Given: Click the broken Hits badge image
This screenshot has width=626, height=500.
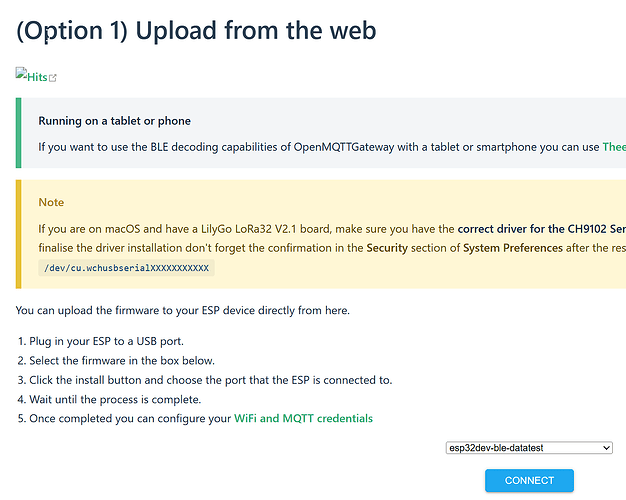Looking at the screenshot, I should click(21, 73).
